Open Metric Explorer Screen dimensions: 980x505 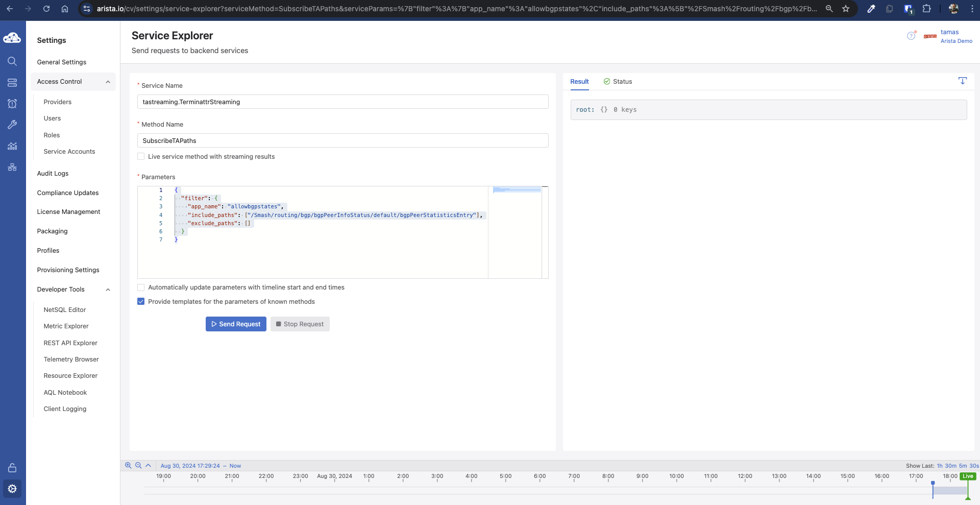coord(66,326)
